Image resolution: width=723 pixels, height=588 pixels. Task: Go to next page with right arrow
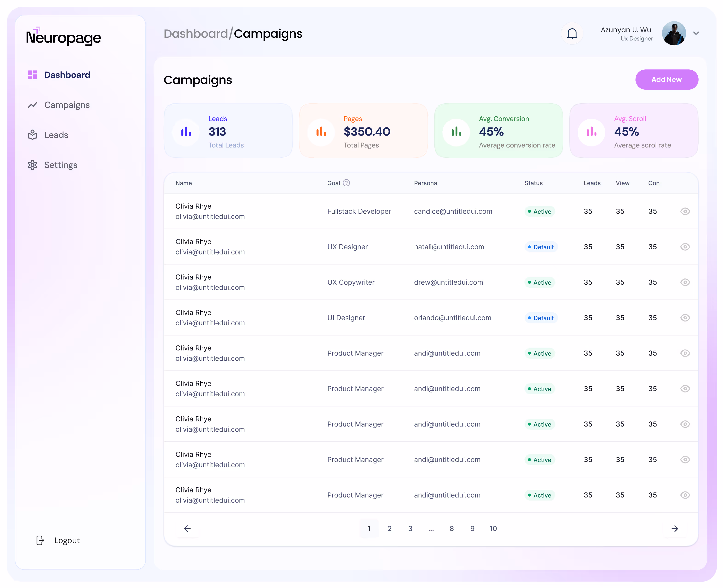pos(675,528)
